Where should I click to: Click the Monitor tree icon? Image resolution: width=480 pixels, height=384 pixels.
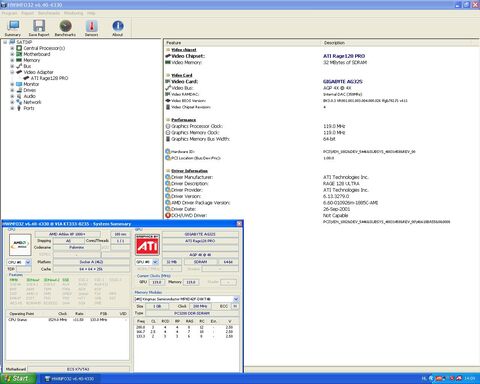(x=19, y=84)
